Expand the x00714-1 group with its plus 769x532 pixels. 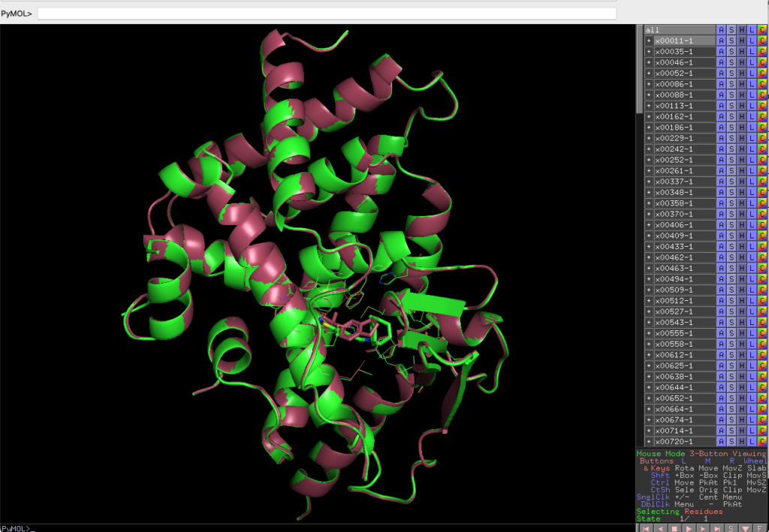(649, 431)
